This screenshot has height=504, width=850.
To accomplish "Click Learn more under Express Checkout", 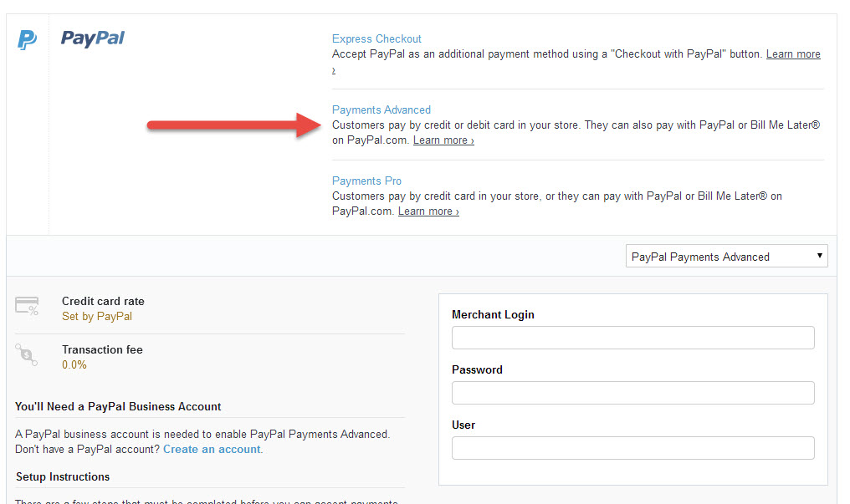I will 793,54.
